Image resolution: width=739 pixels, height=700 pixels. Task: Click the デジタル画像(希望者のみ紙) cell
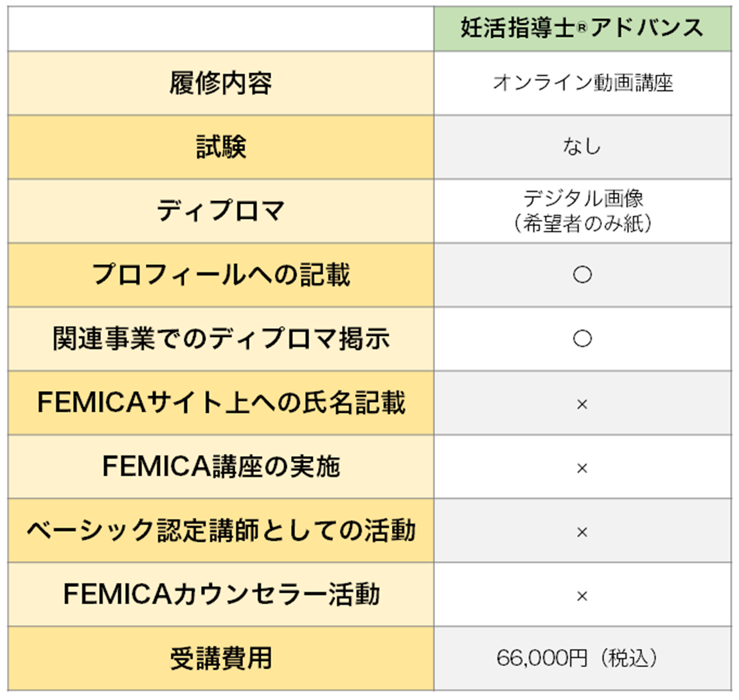point(582,211)
